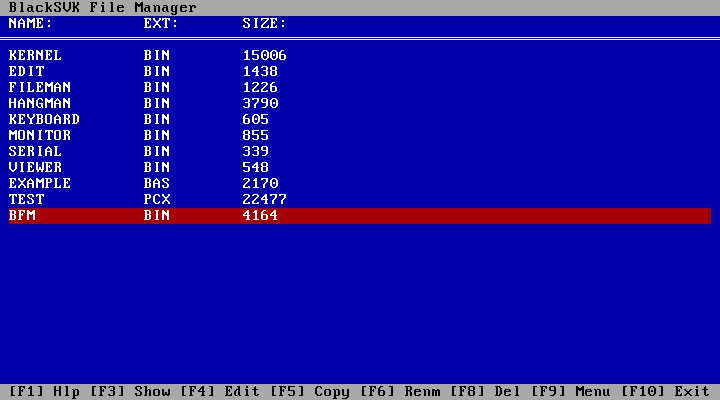Click the F6 Renm rename command
The image size is (720, 400).
point(400,392)
